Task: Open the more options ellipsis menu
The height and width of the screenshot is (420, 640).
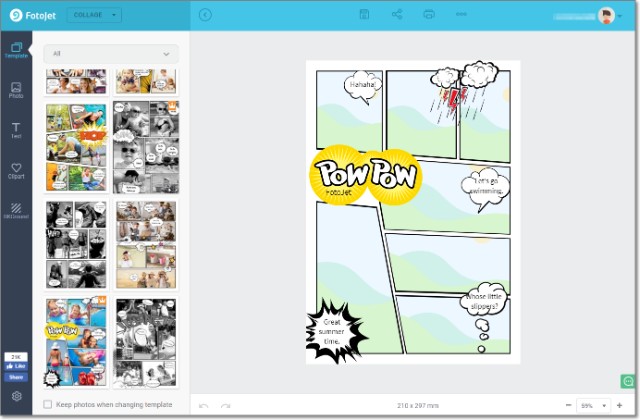Action: (461, 15)
